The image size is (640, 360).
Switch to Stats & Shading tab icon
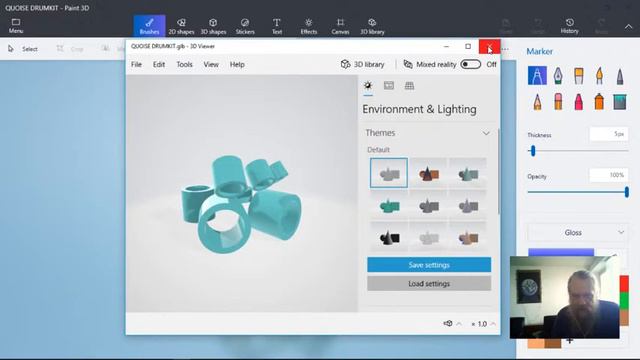[x=389, y=86]
